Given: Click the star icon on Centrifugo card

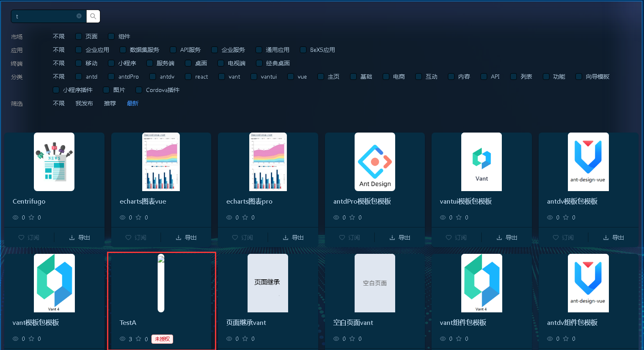Looking at the screenshot, I should pos(31,217).
